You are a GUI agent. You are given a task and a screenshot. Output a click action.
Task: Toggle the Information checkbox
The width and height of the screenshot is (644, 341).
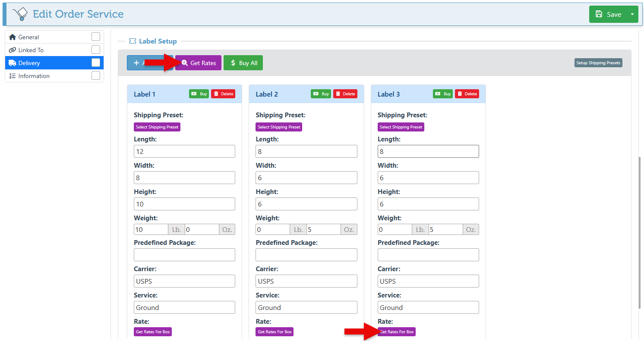[96, 76]
